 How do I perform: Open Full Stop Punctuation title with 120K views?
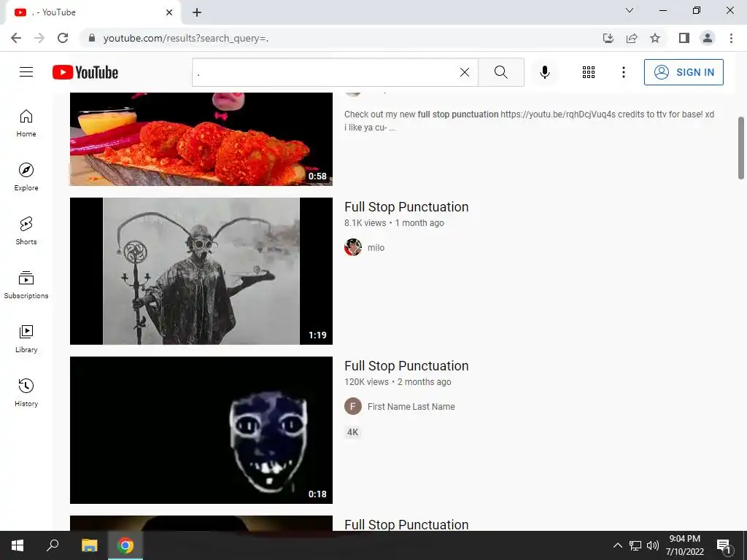(406, 366)
